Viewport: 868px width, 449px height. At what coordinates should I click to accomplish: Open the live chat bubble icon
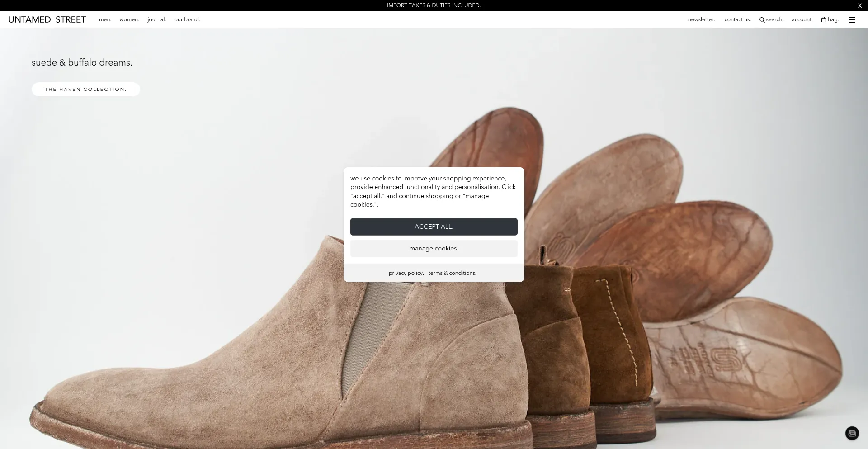tap(852, 433)
